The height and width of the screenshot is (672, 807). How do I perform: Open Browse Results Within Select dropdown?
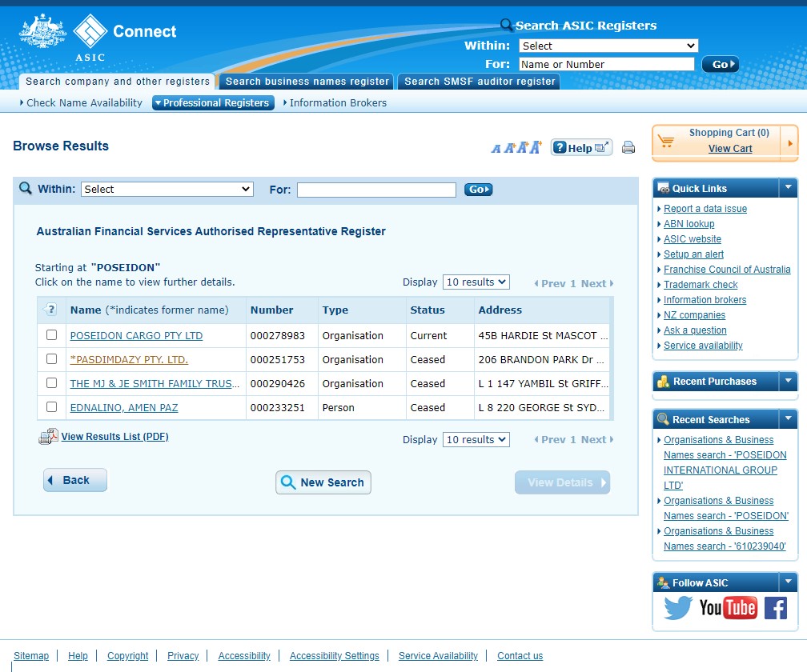point(167,190)
